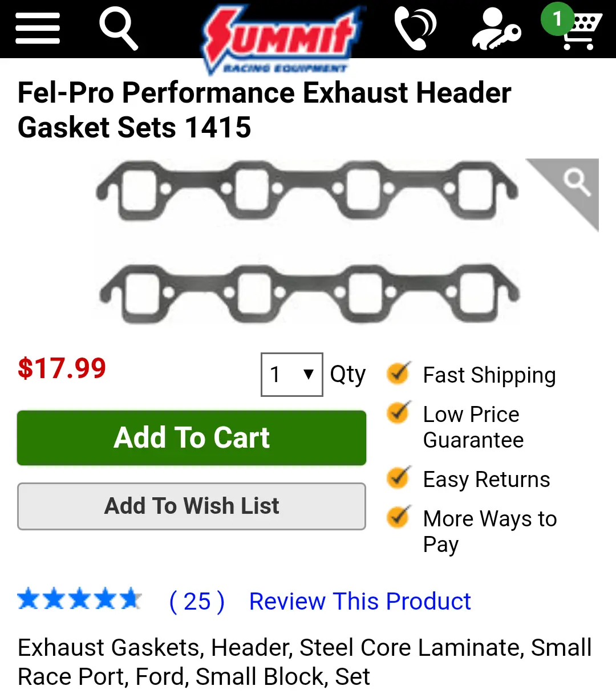Open the account login key icon
Screen dimensions: 616x698
coord(496,29)
